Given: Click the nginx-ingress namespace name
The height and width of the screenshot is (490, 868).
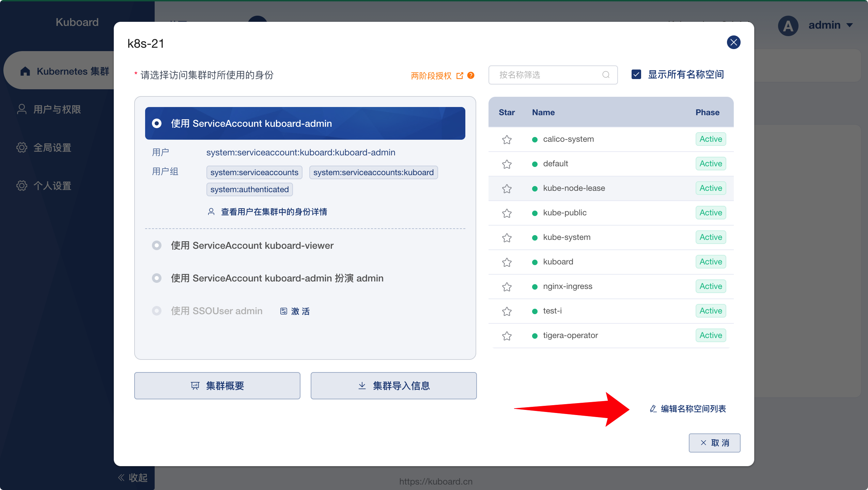Looking at the screenshot, I should tap(568, 286).
